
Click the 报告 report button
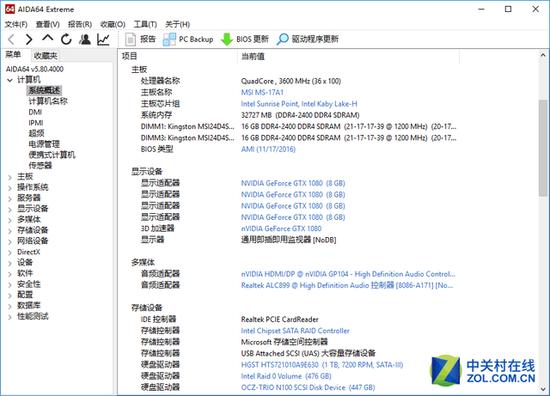140,39
